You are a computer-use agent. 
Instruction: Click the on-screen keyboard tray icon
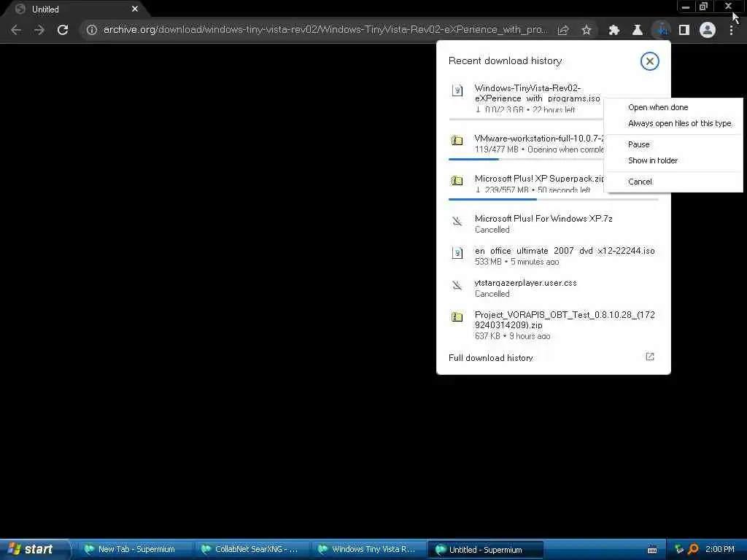[x=652, y=550]
